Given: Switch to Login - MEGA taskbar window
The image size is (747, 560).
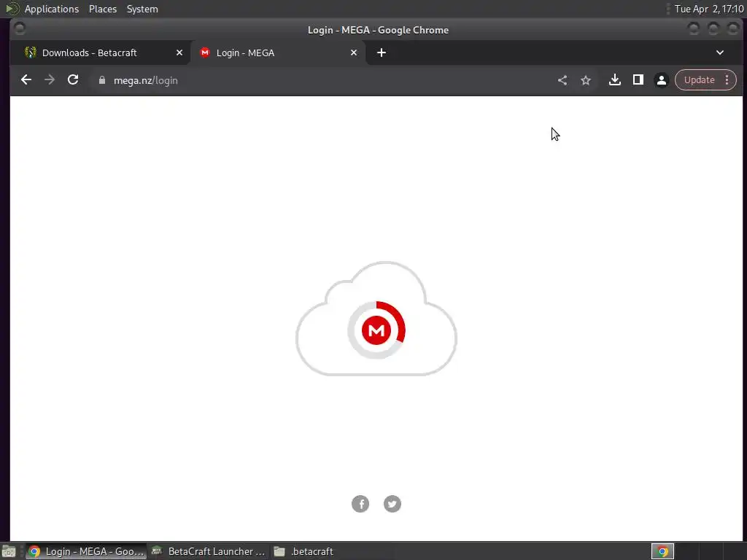Looking at the screenshot, I should point(86,551).
